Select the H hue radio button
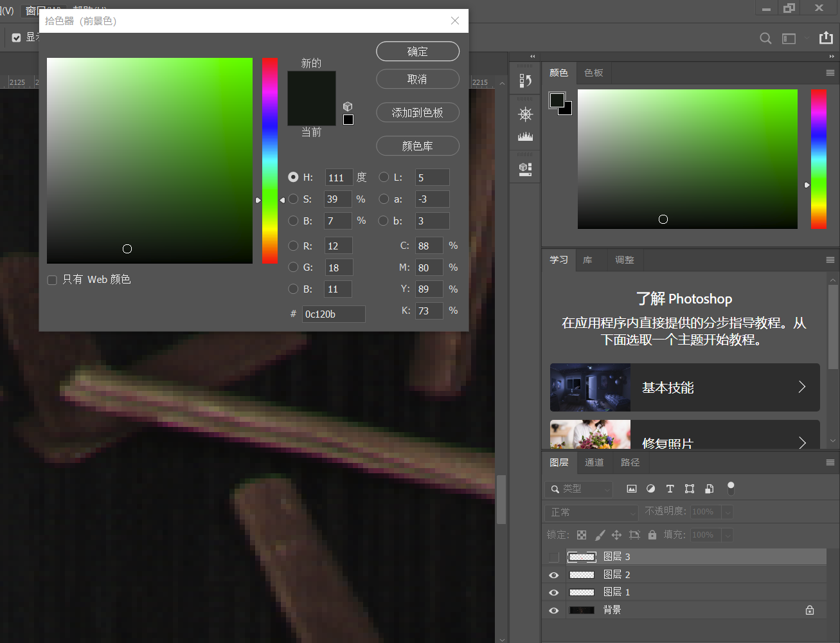Image resolution: width=840 pixels, height=643 pixels. click(293, 177)
